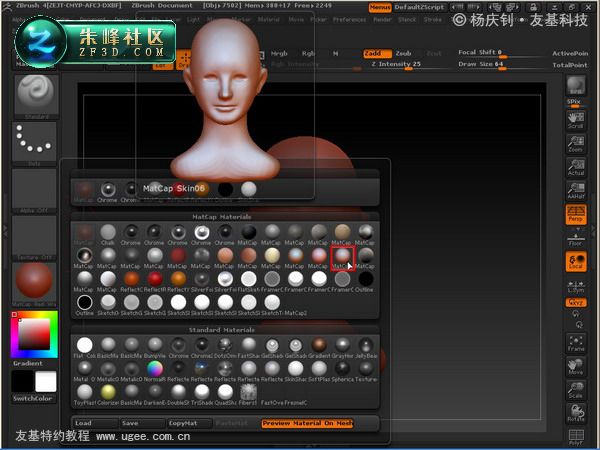
Task: Select the JellyBean material sphere
Action: coord(366,347)
